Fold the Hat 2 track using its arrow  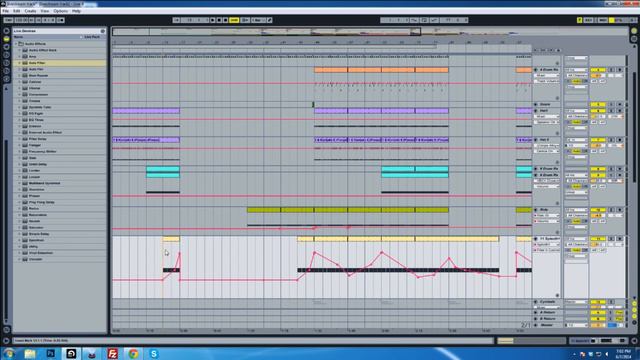coord(536,140)
